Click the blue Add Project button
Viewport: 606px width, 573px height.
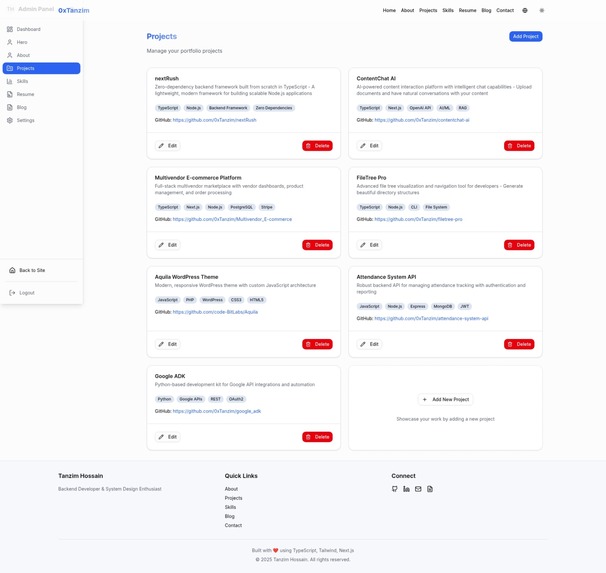[525, 36]
